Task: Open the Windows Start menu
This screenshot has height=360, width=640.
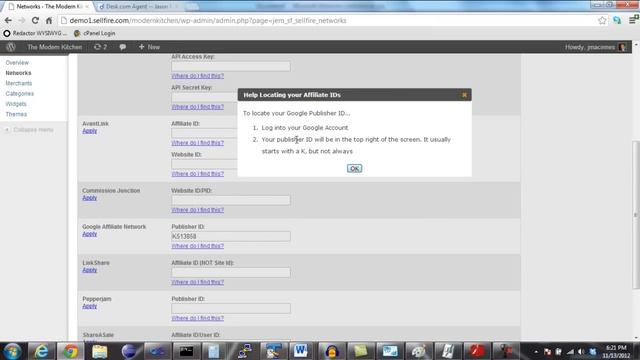Action: 12,351
